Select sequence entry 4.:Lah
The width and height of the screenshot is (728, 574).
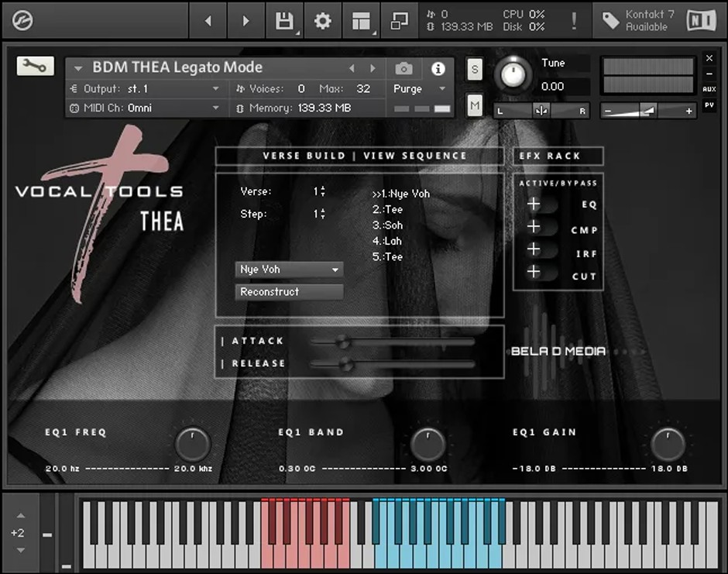(386, 241)
